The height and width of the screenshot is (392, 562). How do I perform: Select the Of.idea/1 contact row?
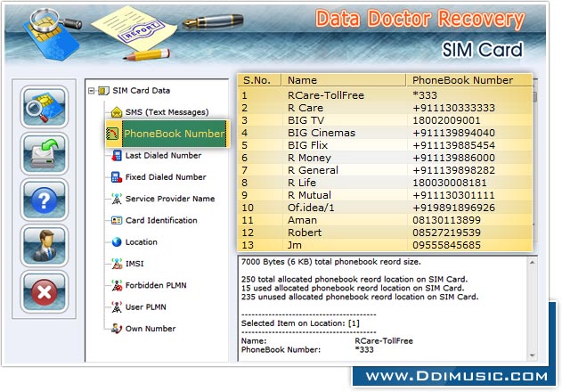386,208
